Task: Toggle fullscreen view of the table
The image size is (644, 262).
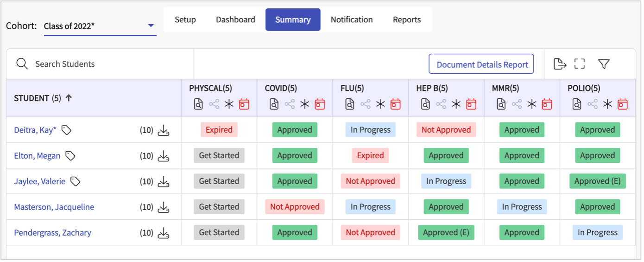Action: click(579, 64)
